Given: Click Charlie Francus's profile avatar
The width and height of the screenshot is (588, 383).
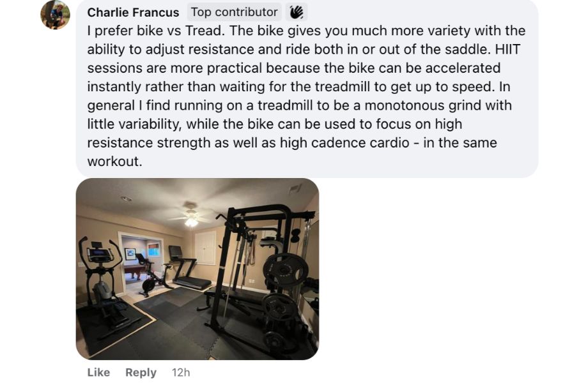Looking at the screenshot, I should tap(56, 12).
